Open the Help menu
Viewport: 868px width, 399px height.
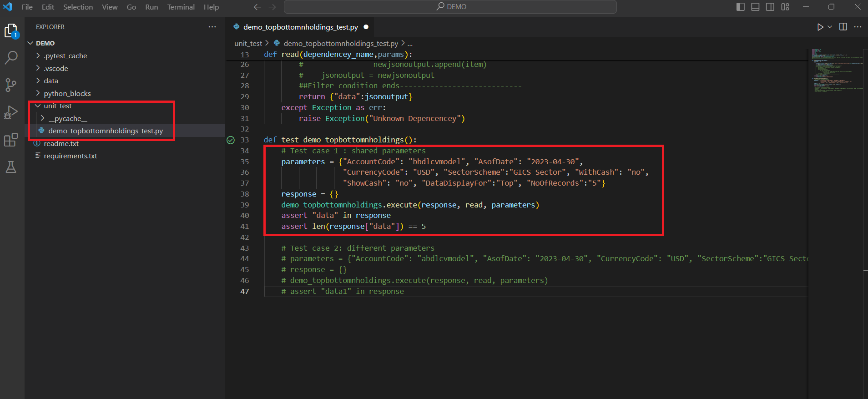tap(211, 7)
